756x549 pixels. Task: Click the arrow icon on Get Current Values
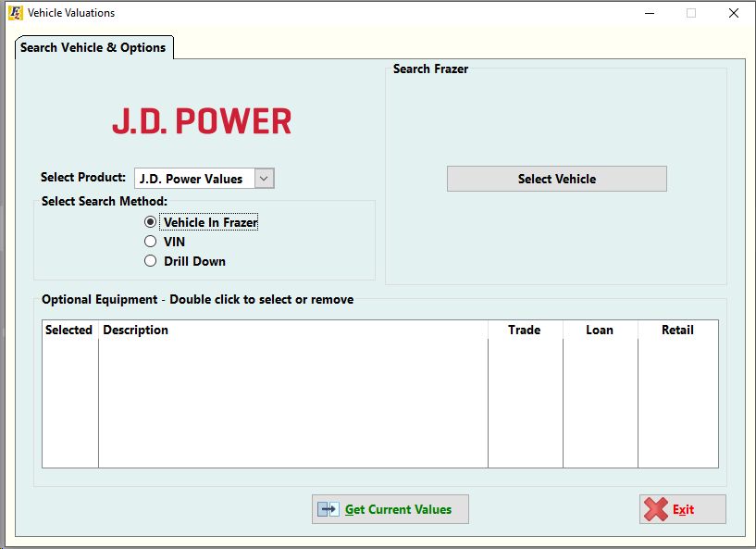click(x=328, y=509)
